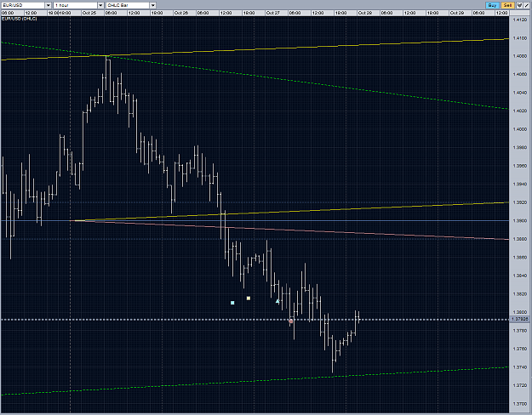
Task: Click the Oct 27 date label
Action: click(272, 13)
